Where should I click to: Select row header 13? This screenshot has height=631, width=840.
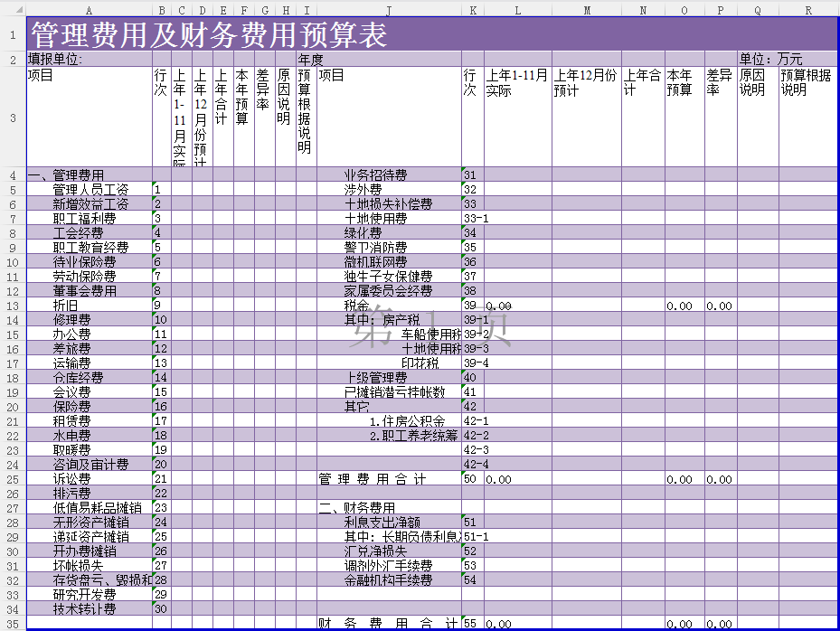point(13,306)
